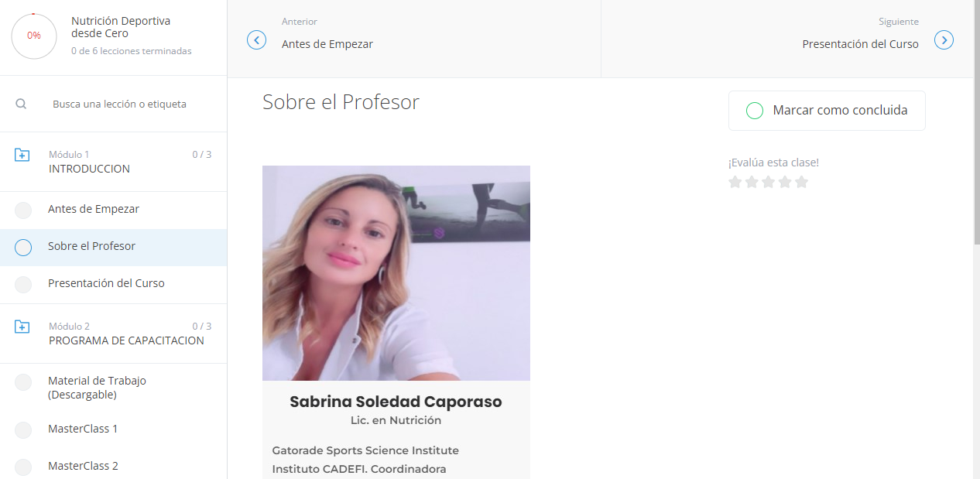This screenshot has height=479, width=980.
Task: Click the search magnifier icon
Action: pyautogui.click(x=21, y=104)
